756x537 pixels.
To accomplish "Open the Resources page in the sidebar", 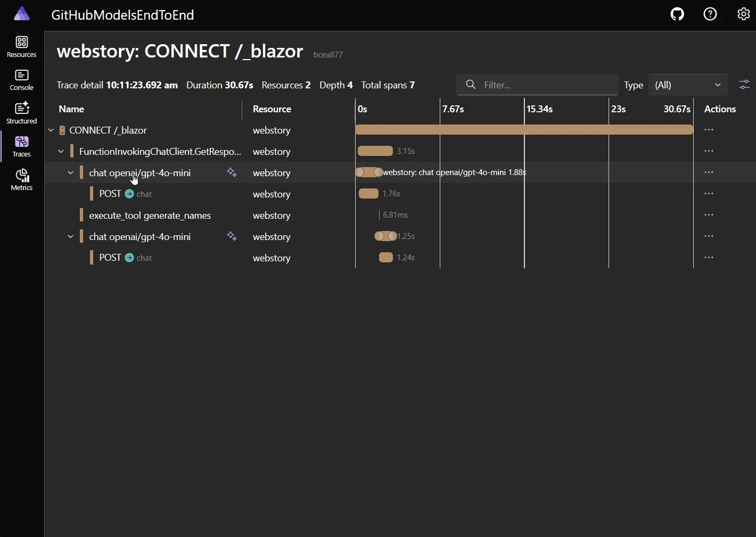I will tap(21, 47).
